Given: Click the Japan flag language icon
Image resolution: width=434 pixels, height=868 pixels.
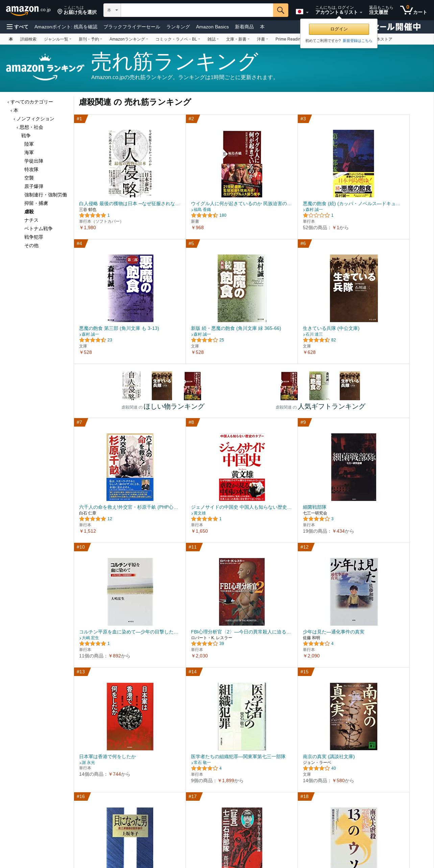Looking at the screenshot, I should click(x=299, y=11).
